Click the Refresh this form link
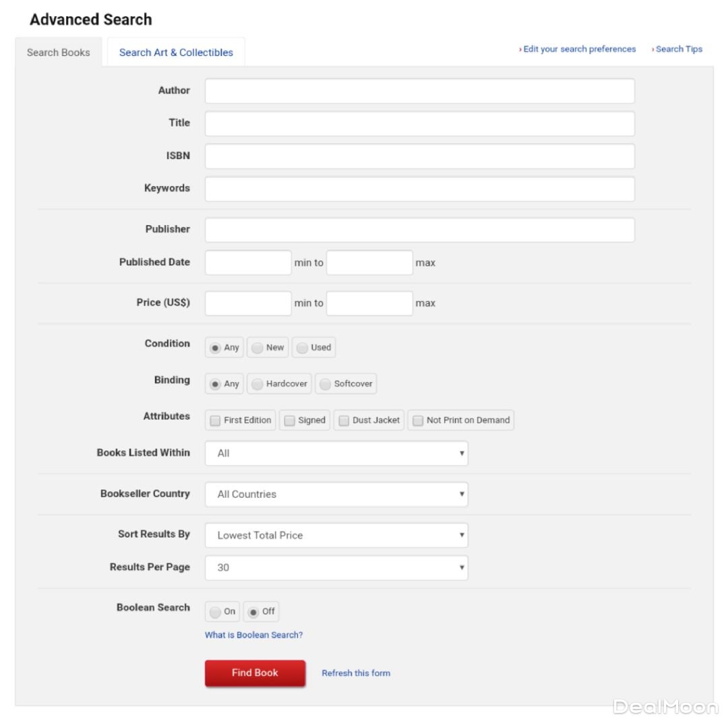 (x=356, y=673)
